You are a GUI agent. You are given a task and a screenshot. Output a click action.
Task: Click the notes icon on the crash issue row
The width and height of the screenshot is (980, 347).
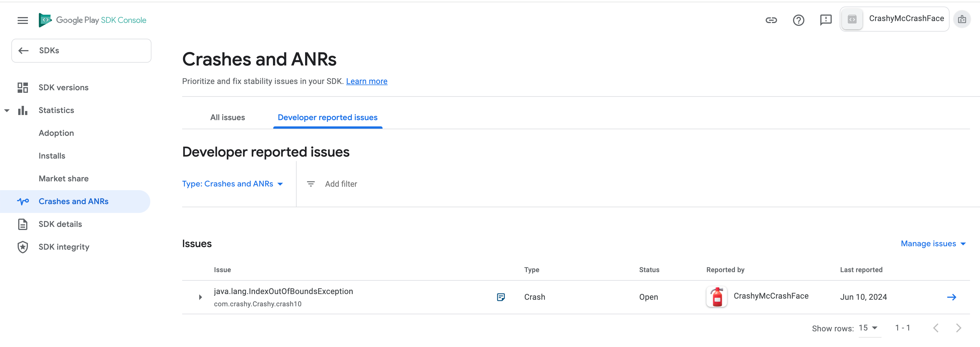(x=501, y=297)
